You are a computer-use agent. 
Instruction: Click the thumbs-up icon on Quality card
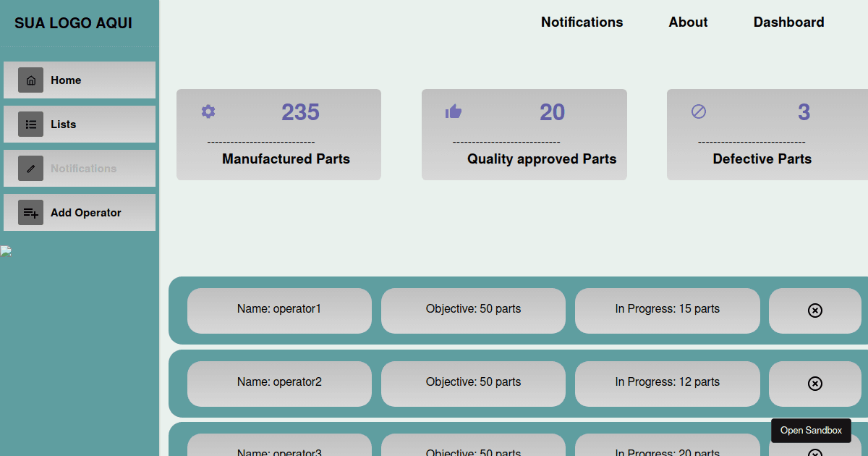(x=454, y=111)
